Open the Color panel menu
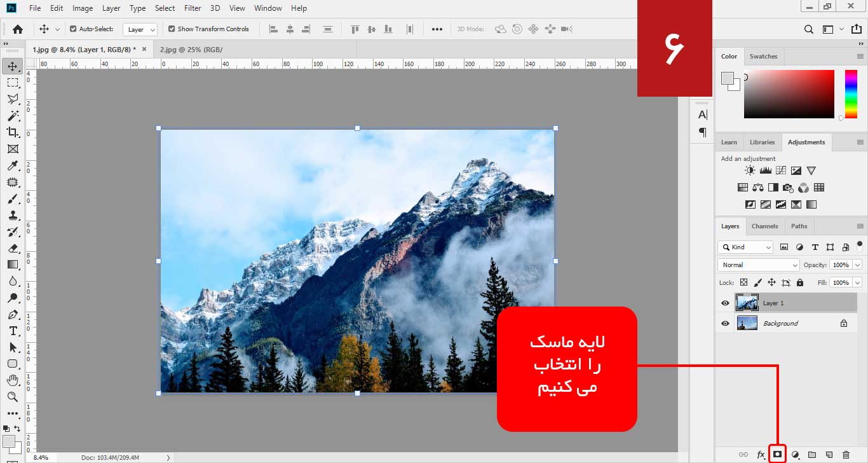Screen dimensions: 868x463 pos(860,56)
